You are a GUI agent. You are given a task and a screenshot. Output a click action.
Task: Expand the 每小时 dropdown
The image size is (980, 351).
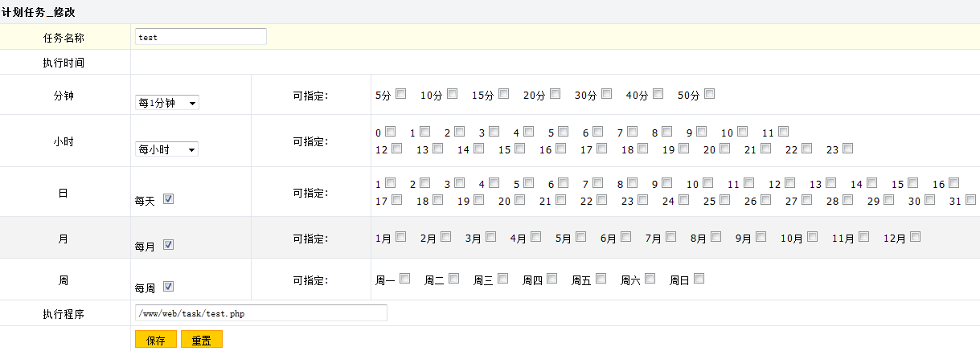click(166, 149)
